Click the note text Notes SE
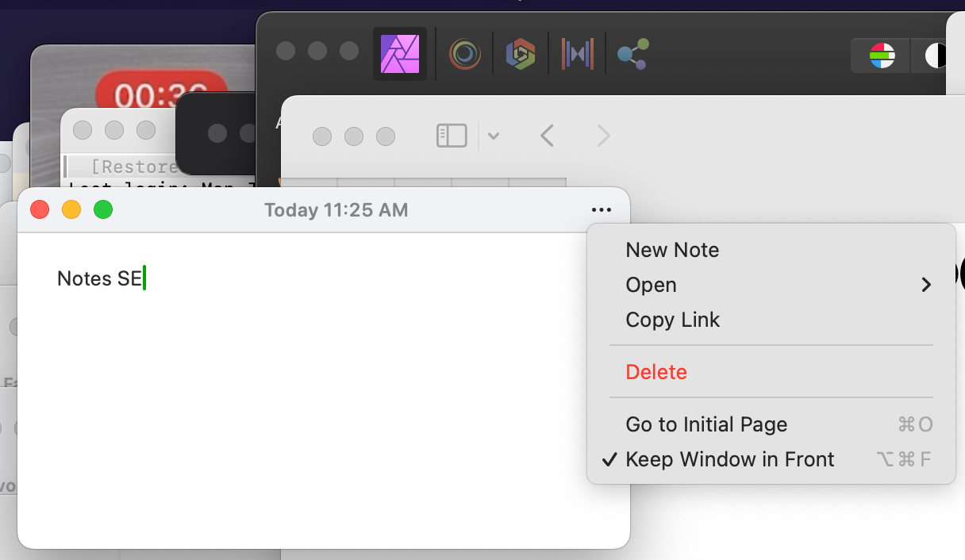 click(x=99, y=279)
